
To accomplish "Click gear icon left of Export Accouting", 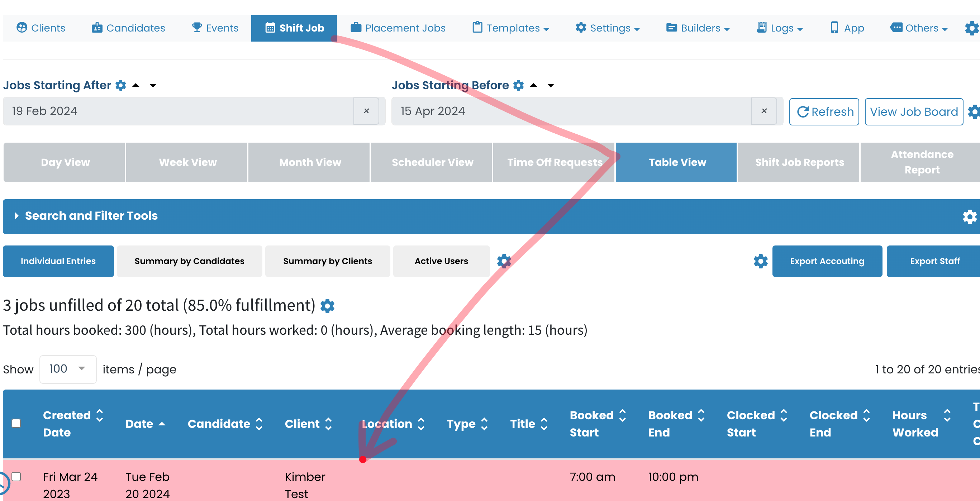I will (760, 261).
